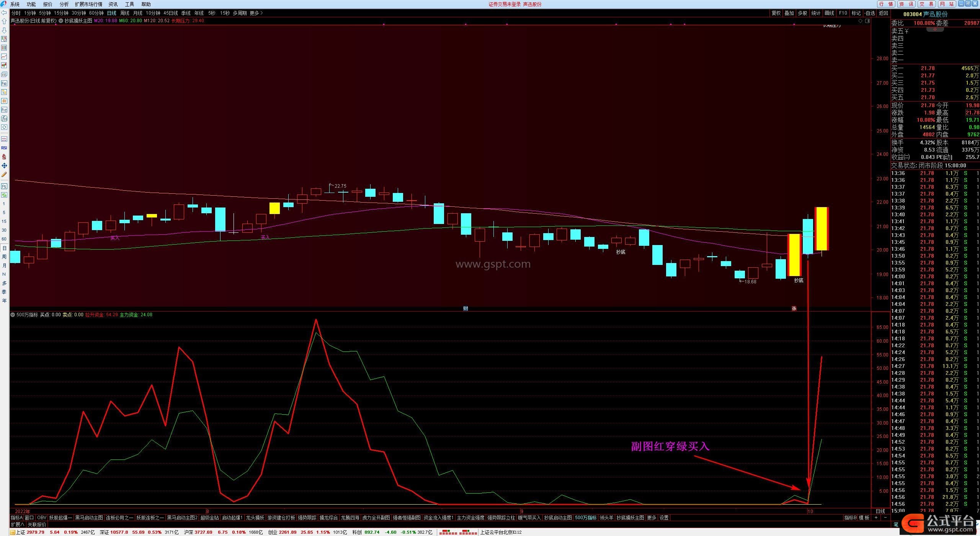Open the 分析 menu
The width and height of the screenshot is (980, 536).
(x=64, y=4)
